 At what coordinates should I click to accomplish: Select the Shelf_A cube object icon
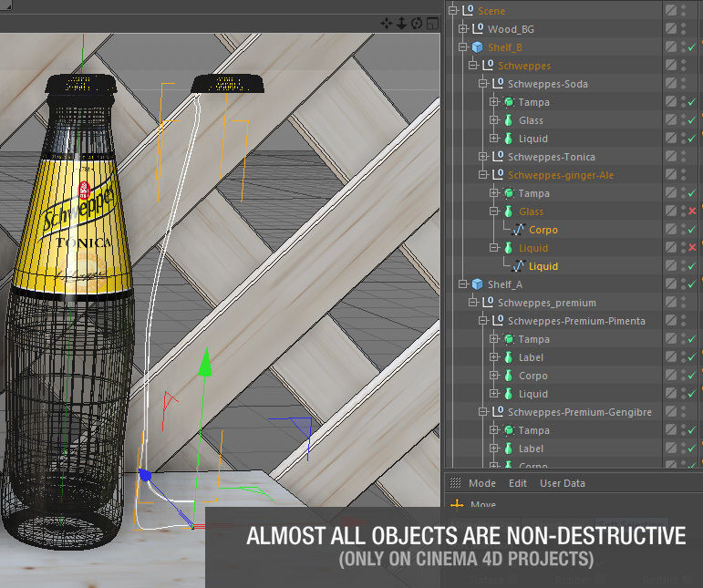[478, 284]
